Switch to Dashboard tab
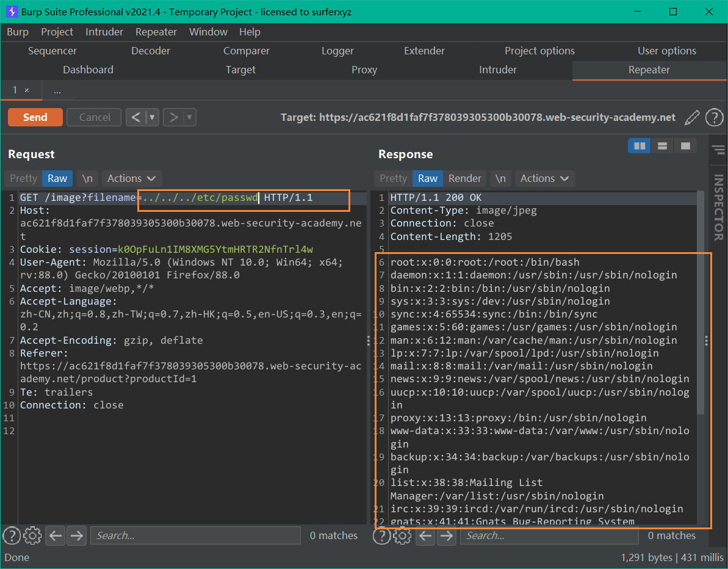 [88, 70]
